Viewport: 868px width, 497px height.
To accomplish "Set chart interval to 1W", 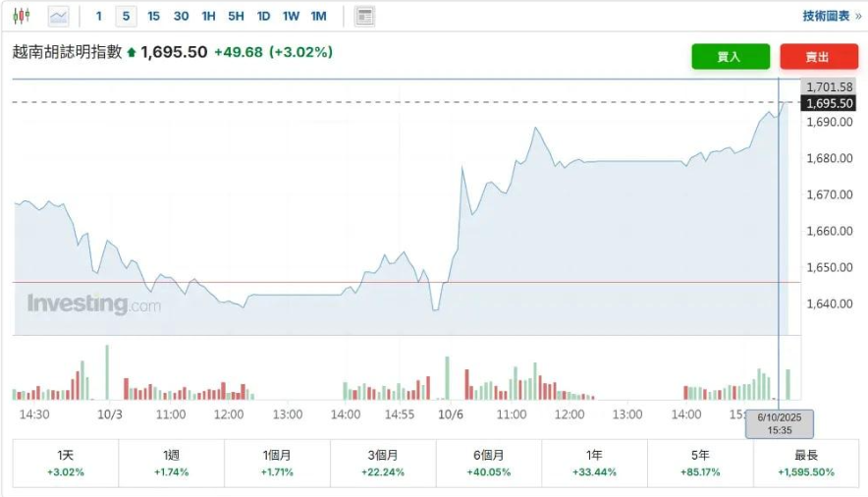I will coord(291,16).
